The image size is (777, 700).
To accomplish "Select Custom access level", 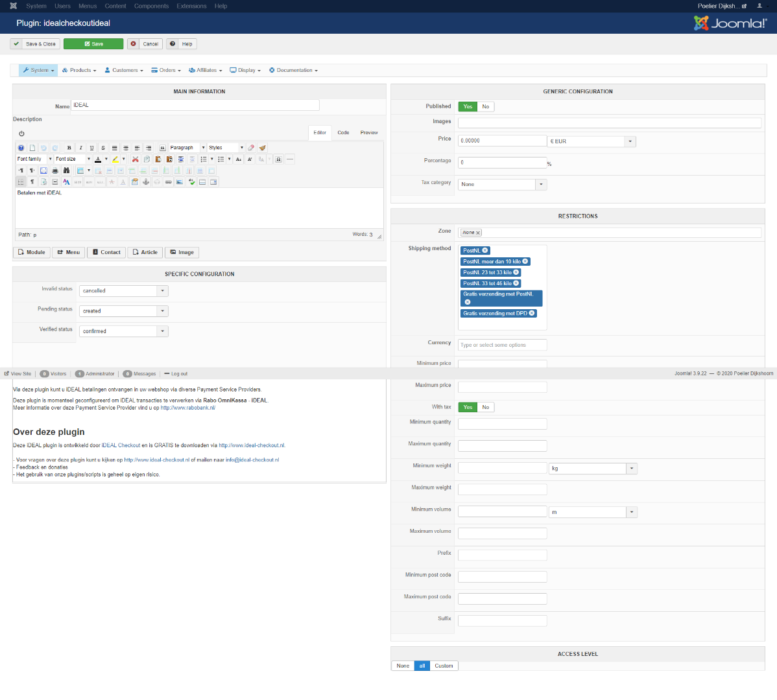I will 444,666.
